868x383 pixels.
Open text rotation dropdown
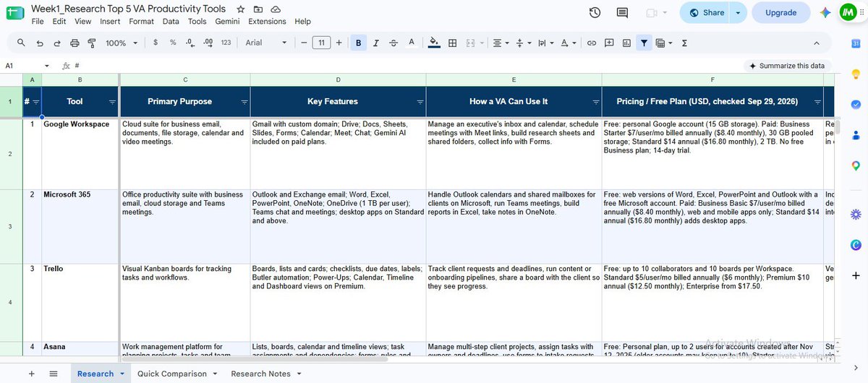(x=567, y=43)
